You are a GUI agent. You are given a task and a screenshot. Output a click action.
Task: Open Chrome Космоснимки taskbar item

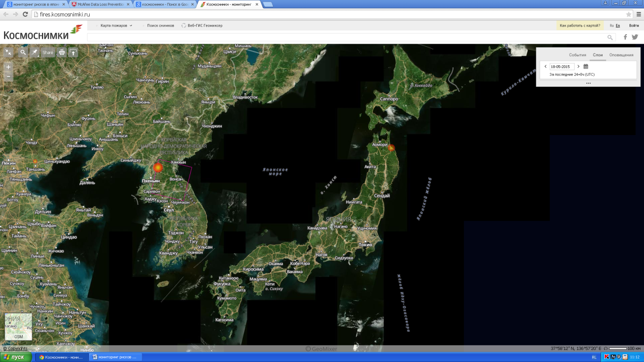click(62, 357)
